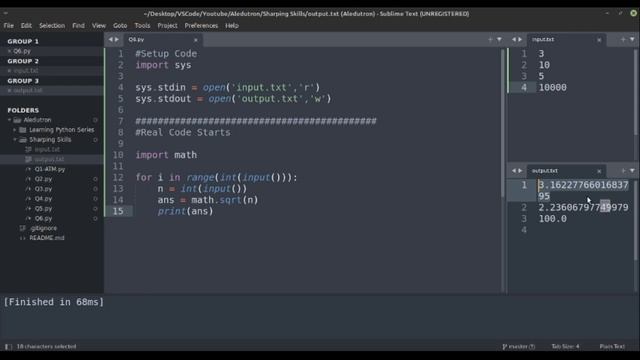Open tab list dropdown in output.txt pane
640x360 pixels.
[632, 171]
